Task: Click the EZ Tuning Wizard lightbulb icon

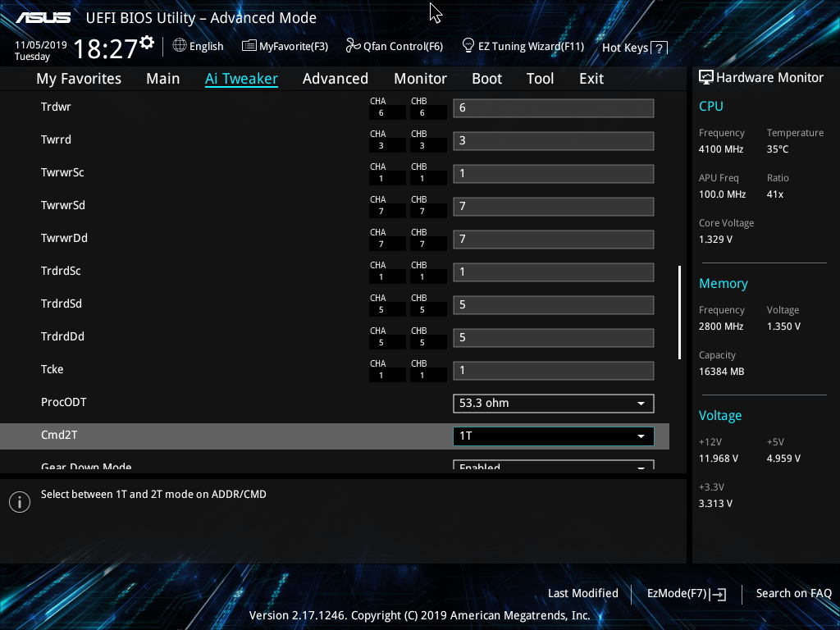Action: (x=468, y=46)
